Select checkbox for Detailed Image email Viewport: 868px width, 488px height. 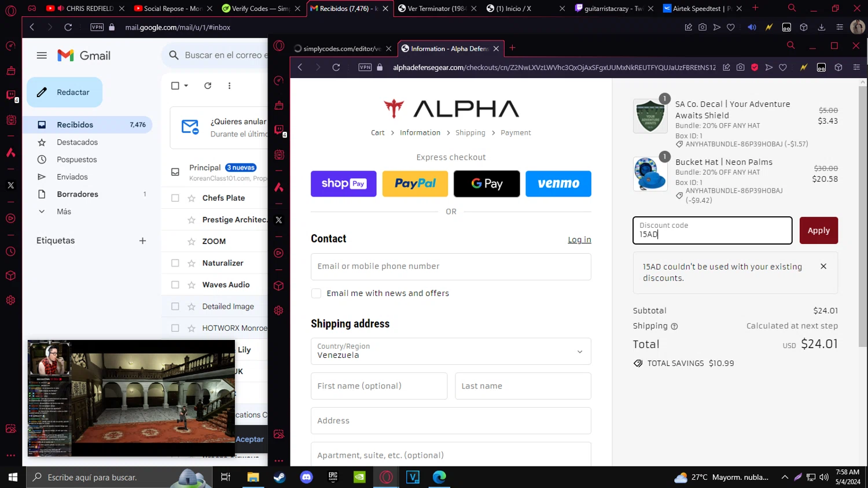click(175, 306)
